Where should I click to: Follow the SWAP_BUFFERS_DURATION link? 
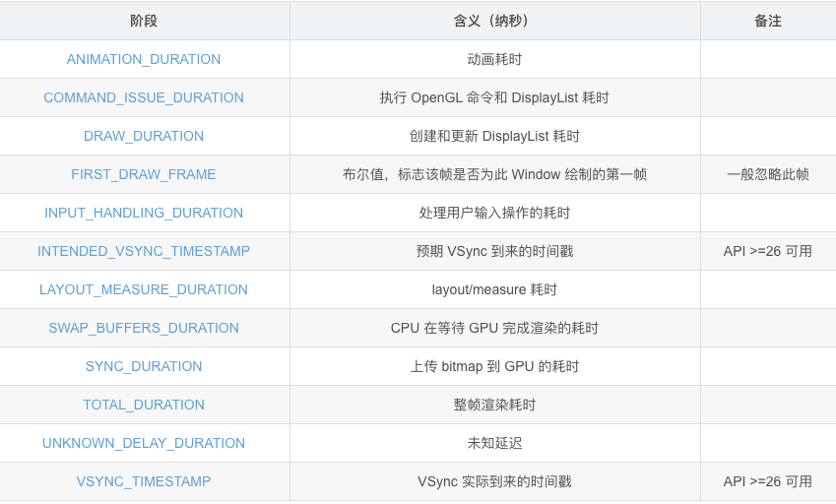[x=144, y=328]
